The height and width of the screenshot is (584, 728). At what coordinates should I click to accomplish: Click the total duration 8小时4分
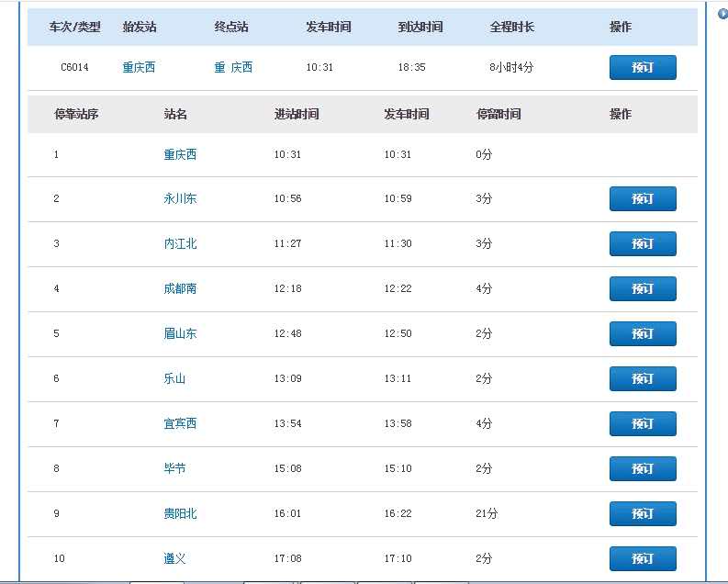point(511,67)
